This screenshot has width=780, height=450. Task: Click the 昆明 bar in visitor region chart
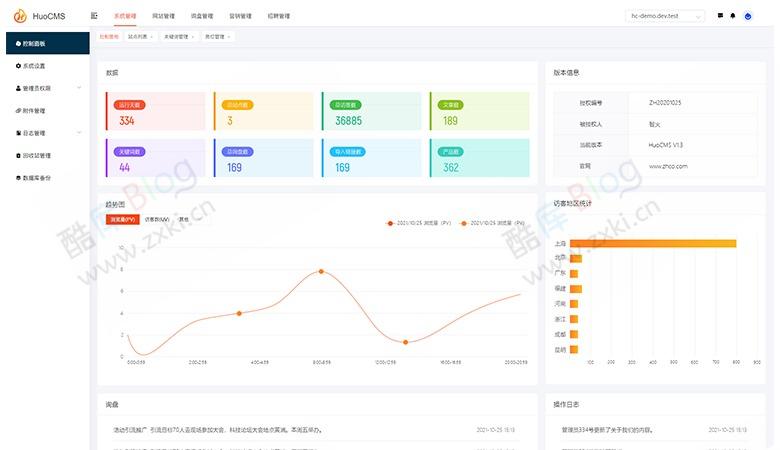pyautogui.click(x=574, y=350)
